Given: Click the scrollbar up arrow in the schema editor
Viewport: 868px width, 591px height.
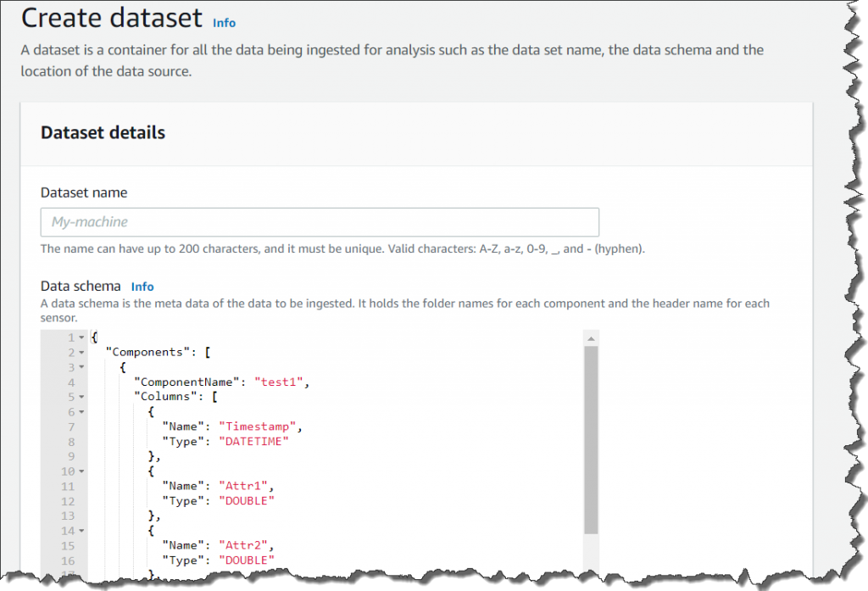Looking at the screenshot, I should 591,337.
